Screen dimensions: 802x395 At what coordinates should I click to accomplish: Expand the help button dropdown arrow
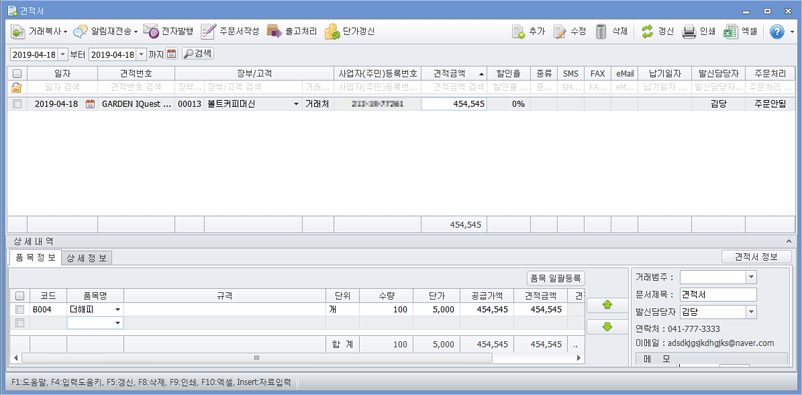792,32
